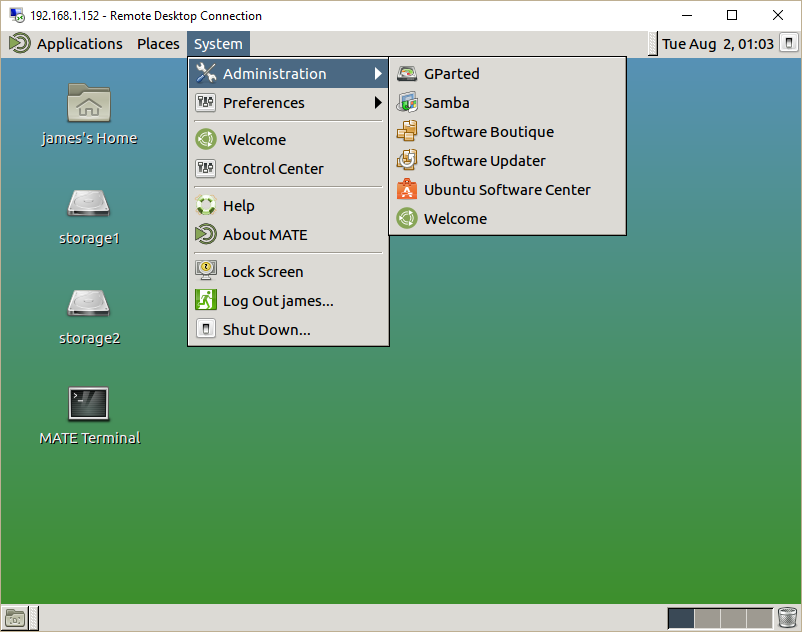Choose Welcome in the System menu

click(x=288, y=140)
